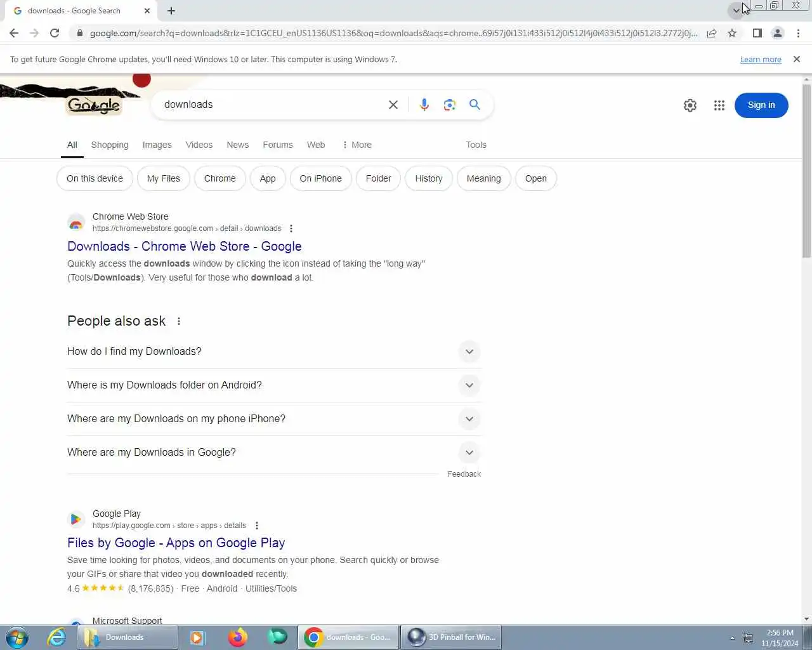Open Downloads folder taskbar window
The width and height of the screenshot is (812, 650).
pos(128,637)
